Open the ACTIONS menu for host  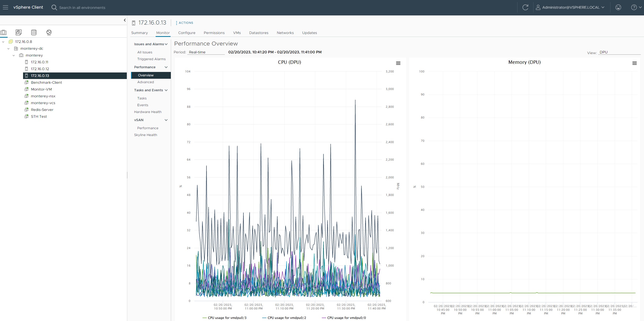coord(184,23)
